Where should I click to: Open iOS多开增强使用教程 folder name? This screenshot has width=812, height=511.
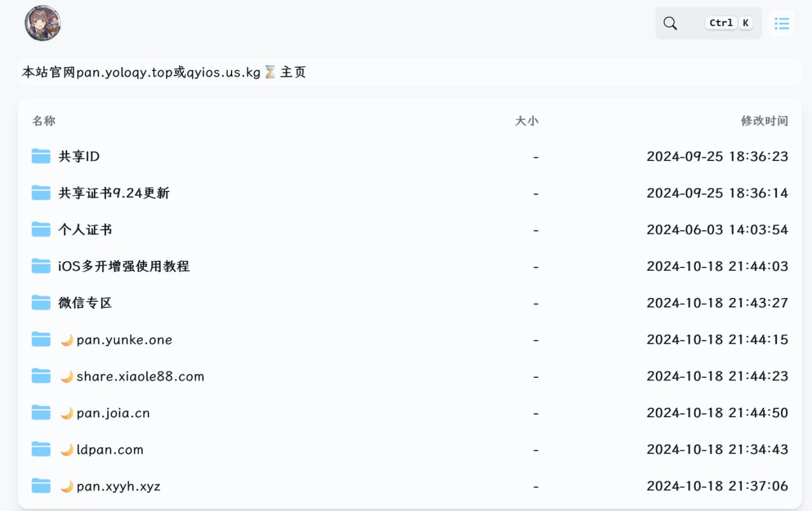[x=124, y=266]
